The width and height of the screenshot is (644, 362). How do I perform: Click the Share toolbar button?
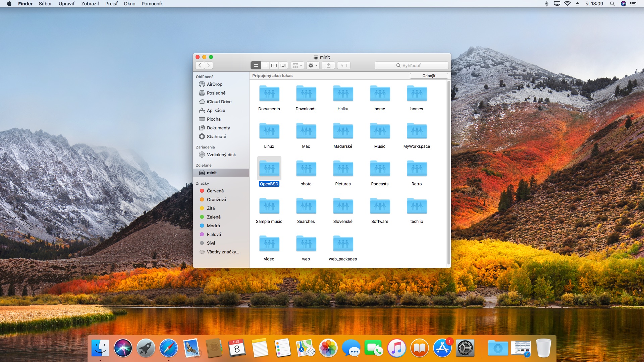tap(329, 65)
